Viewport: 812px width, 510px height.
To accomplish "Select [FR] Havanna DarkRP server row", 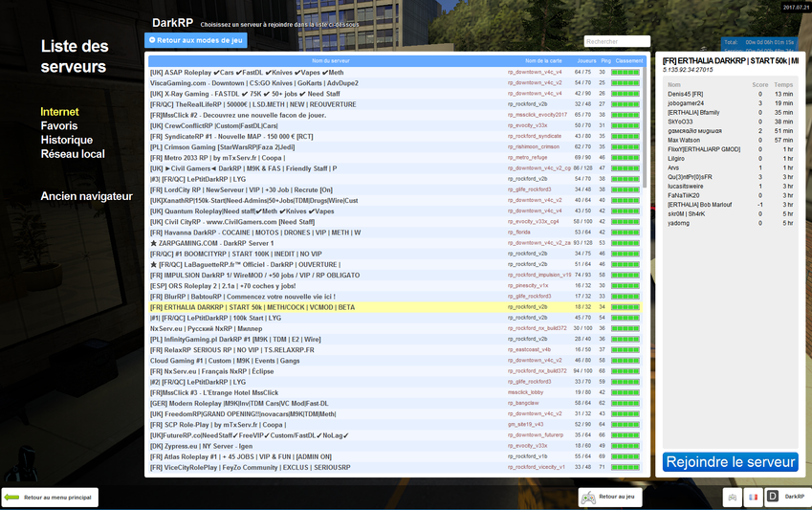I will pyautogui.click(x=395, y=233).
